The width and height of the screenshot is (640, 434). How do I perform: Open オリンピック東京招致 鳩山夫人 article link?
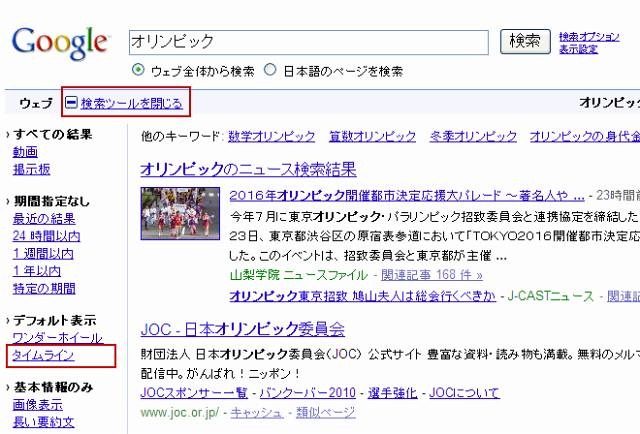(362, 296)
